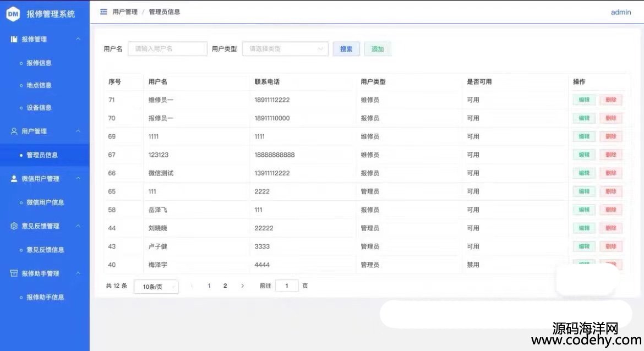Delete the 报修员一 row
The image size is (644, 351).
point(611,118)
